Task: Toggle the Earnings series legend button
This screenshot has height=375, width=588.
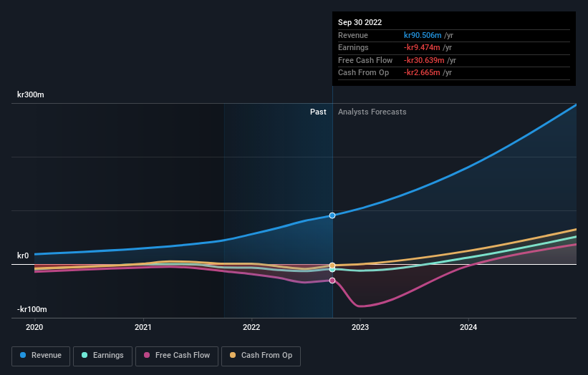Action: pyautogui.click(x=102, y=356)
